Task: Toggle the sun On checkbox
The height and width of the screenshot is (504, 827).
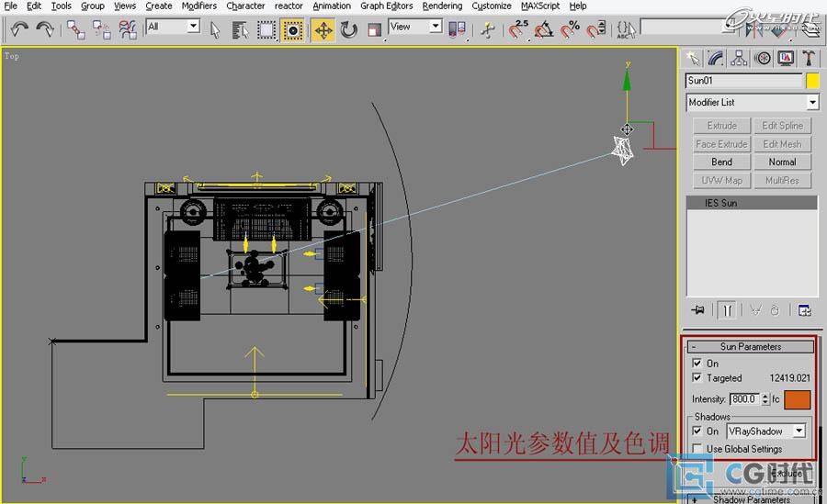Action: (x=697, y=364)
